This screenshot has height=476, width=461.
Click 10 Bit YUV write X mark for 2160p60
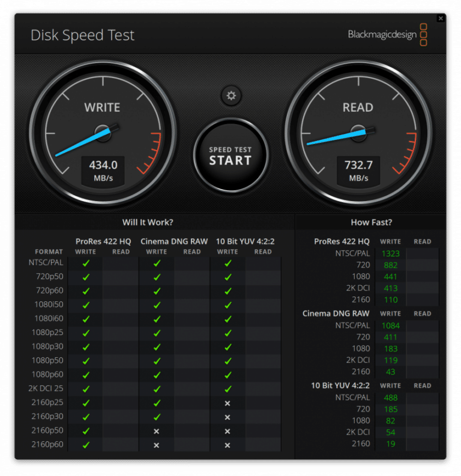coord(227,445)
